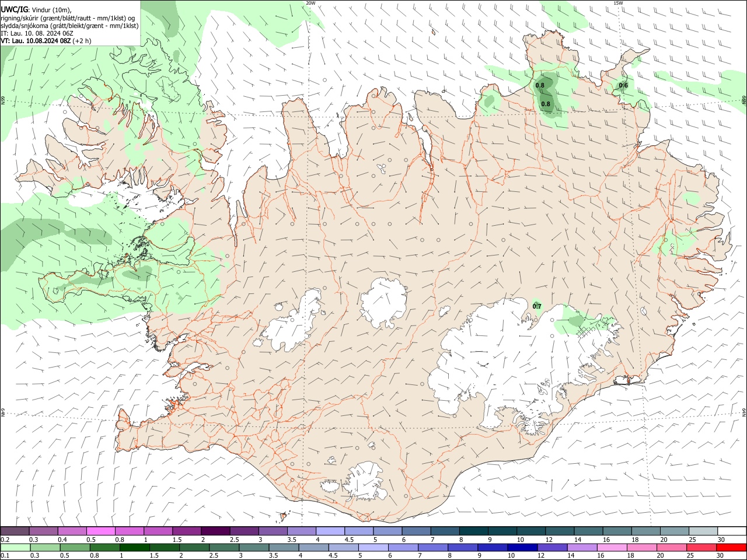The width and height of the screenshot is (747, 560).
Task: Click the 20W longitude label at the top
Action: tap(310, 3)
